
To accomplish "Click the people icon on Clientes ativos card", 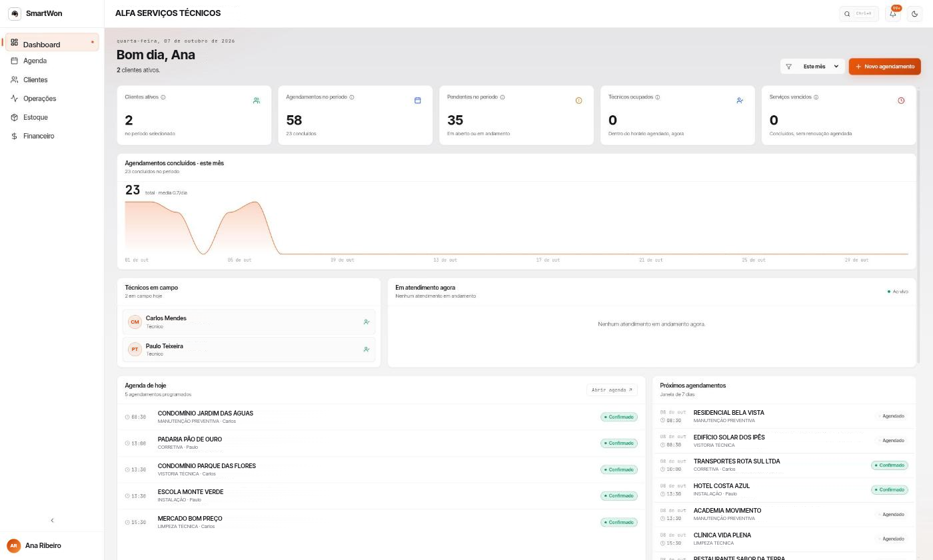I will click(257, 101).
